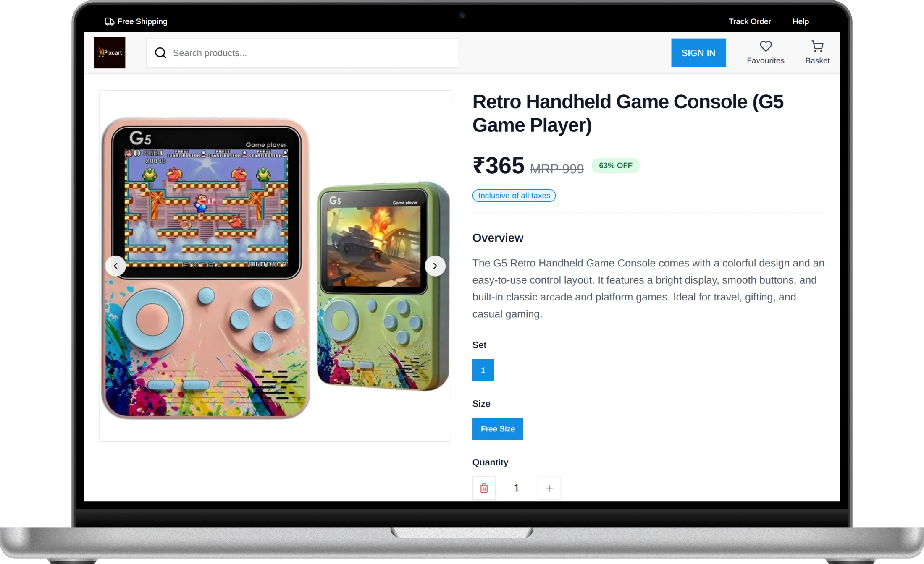924x564 pixels.
Task: Click the Pixcart logo
Action: click(x=110, y=53)
